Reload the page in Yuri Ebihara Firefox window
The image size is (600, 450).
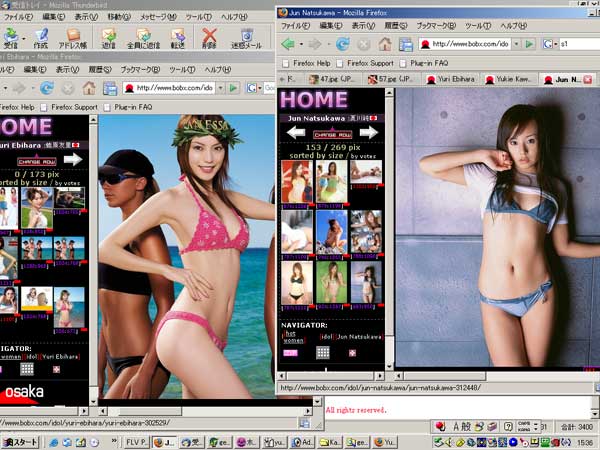point(47,88)
